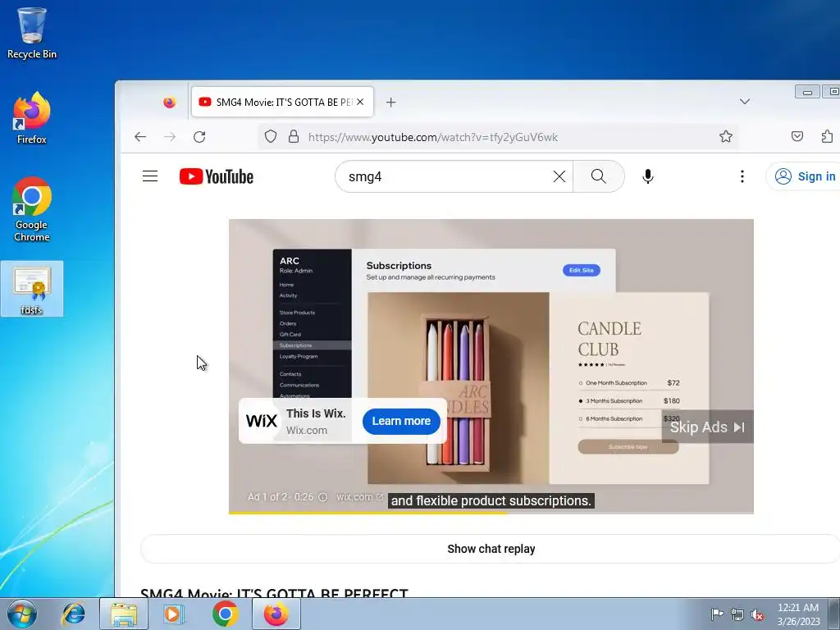Open the ad info circle icon
This screenshot has height=630, width=840.
point(323,497)
